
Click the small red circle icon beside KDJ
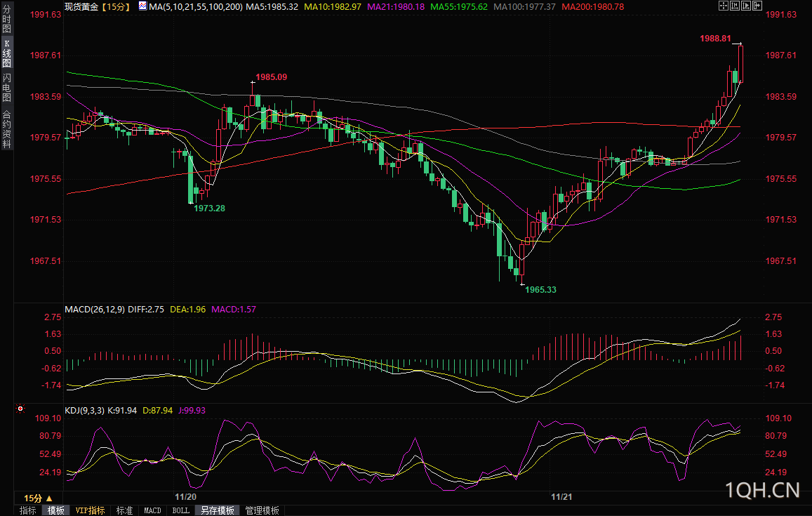(20, 408)
